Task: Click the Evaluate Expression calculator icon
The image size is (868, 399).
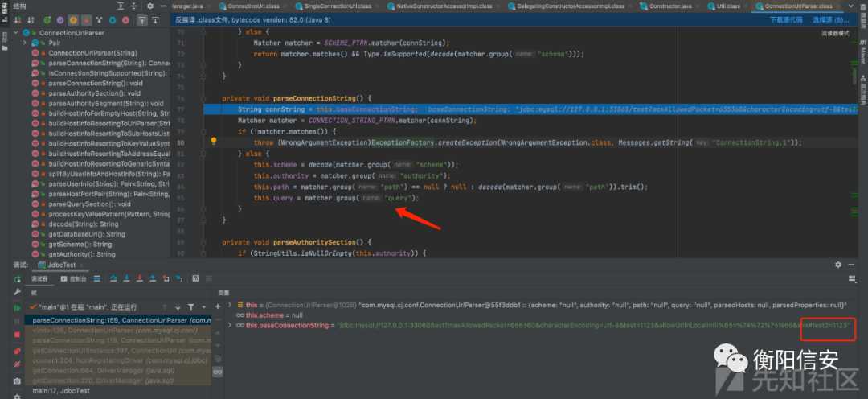Action: pos(196,278)
